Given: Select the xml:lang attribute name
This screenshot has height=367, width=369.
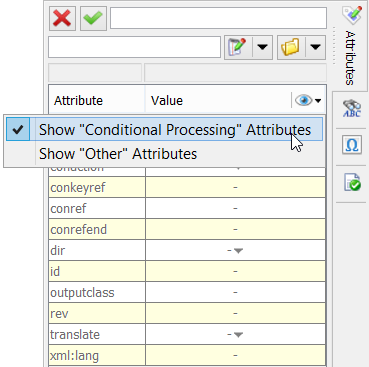Looking at the screenshot, I should pyautogui.click(x=74, y=355).
